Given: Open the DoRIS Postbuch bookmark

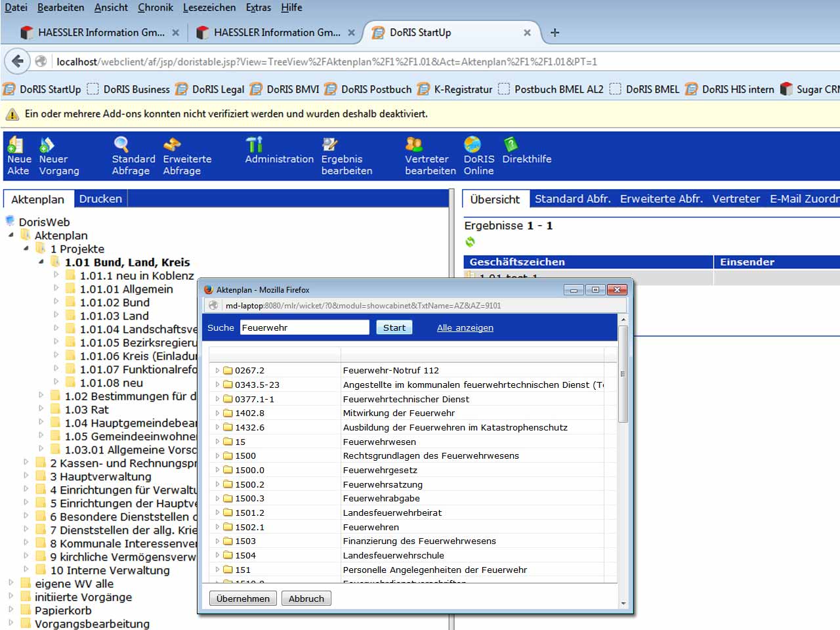Looking at the screenshot, I should pos(368,89).
